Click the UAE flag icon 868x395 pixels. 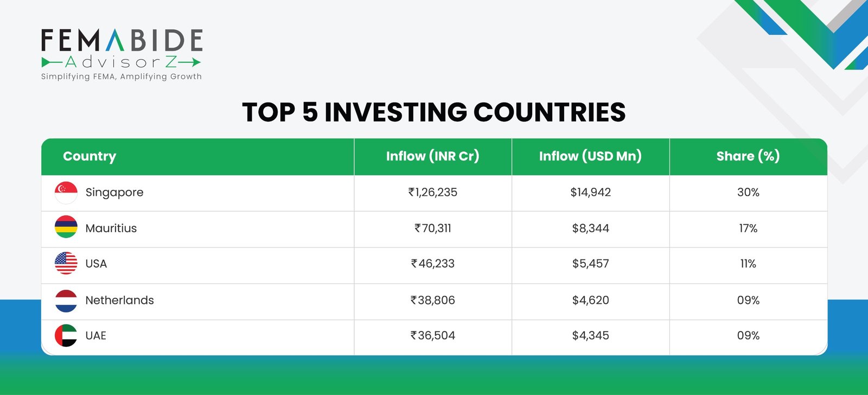66,335
